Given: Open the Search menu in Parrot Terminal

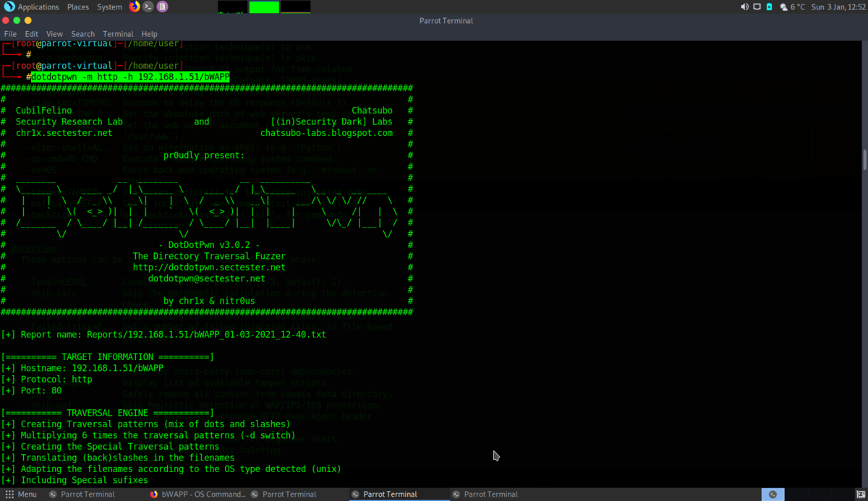Looking at the screenshot, I should 82,34.
